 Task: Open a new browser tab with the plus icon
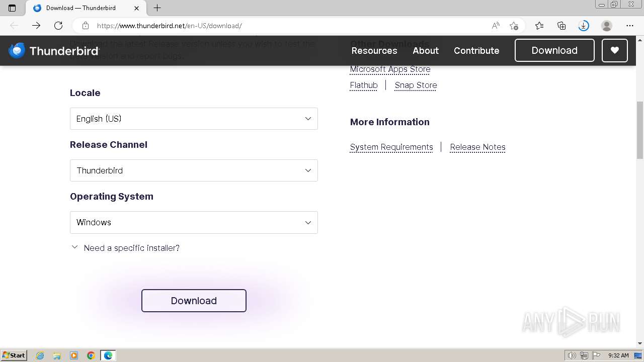click(157, 8)
